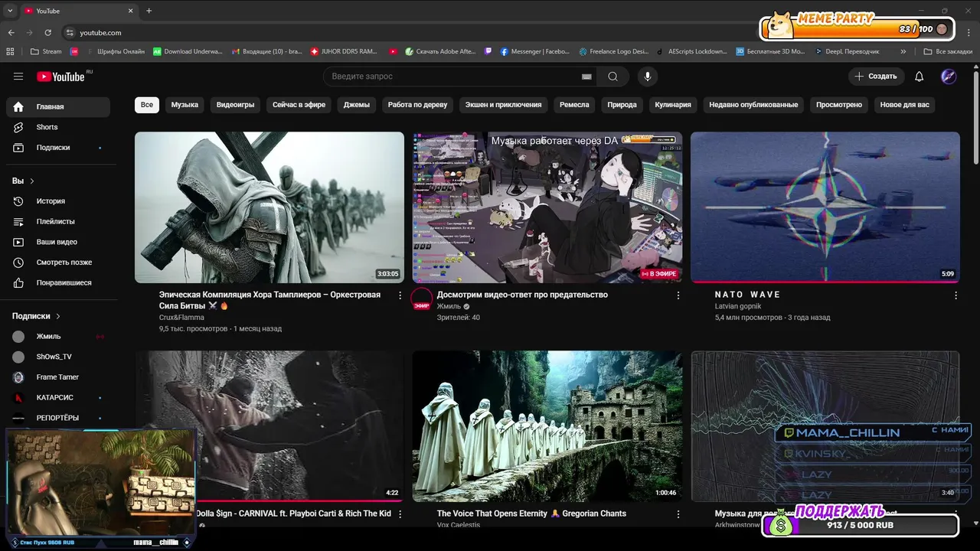Open more options for Досмотрим видео-ответ video
The image size is (980, 551).
[678, 295]
